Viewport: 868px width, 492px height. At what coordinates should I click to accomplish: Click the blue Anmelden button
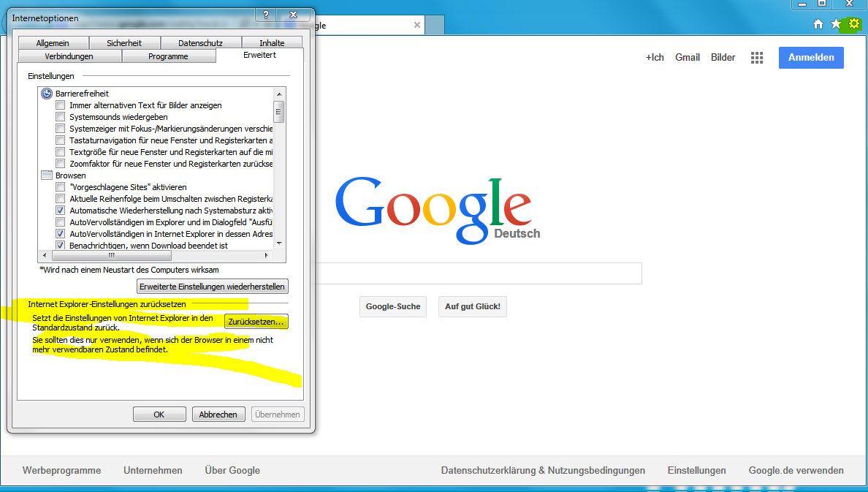click(x=811, y=58)
